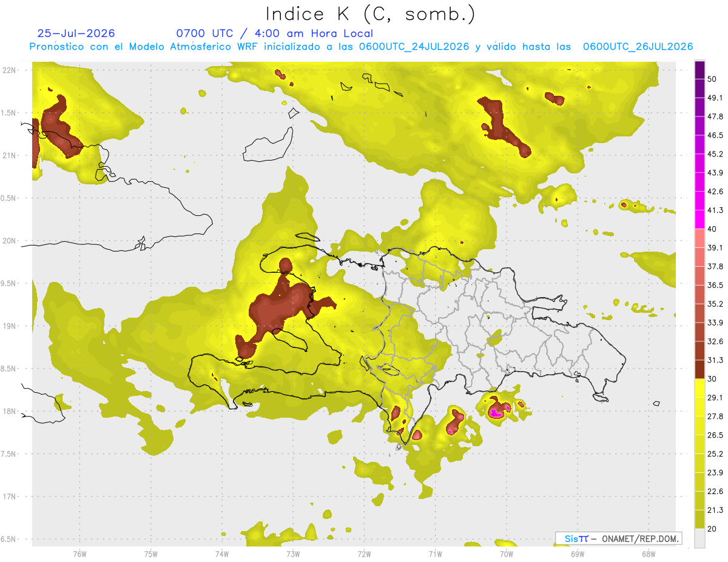The height and width of the screenshot is (562, 728).
Task: Click the colorbar value "40"
Action: [713, 229]
